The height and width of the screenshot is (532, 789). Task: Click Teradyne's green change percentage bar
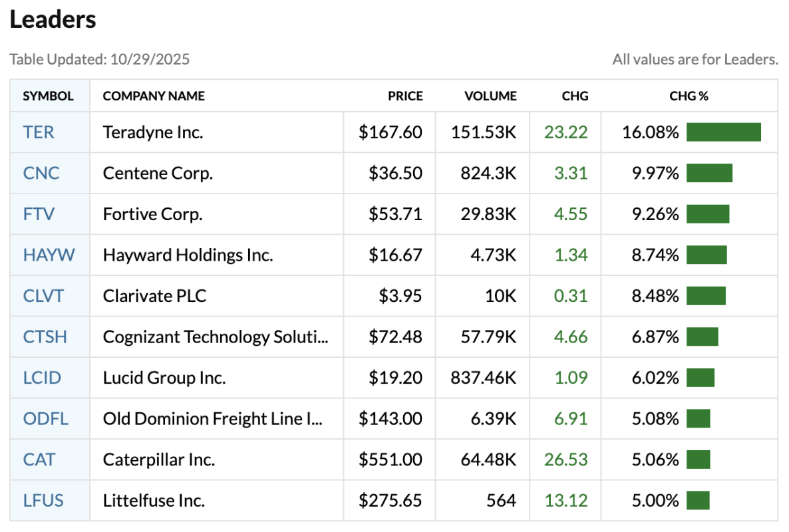(723, 132)
